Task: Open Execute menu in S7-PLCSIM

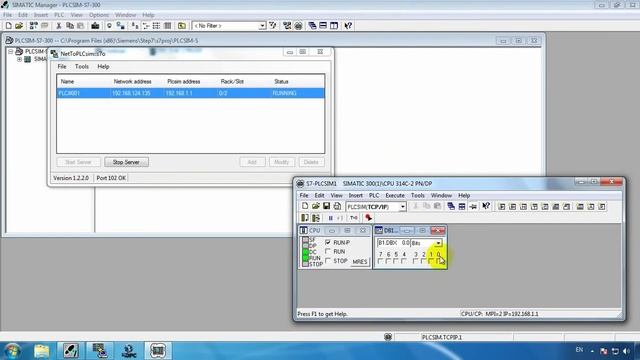Action: pyautogui.click(x=395, y=196)
